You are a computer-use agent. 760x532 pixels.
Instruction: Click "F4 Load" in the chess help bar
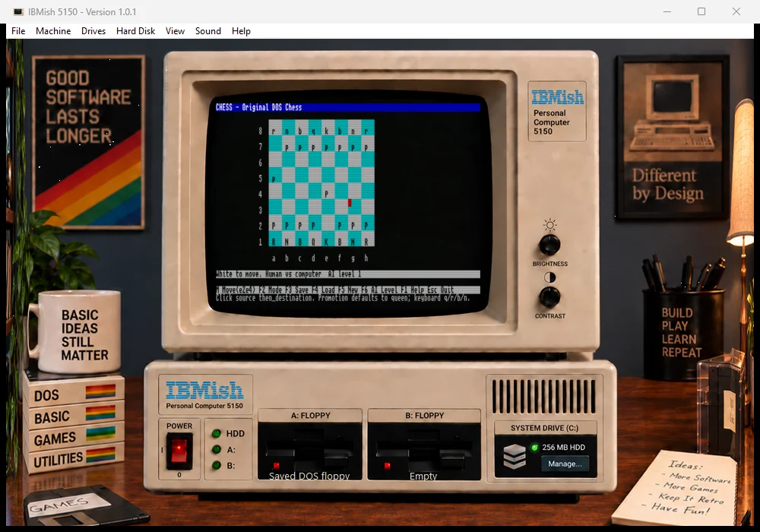(x=322, y=290)
